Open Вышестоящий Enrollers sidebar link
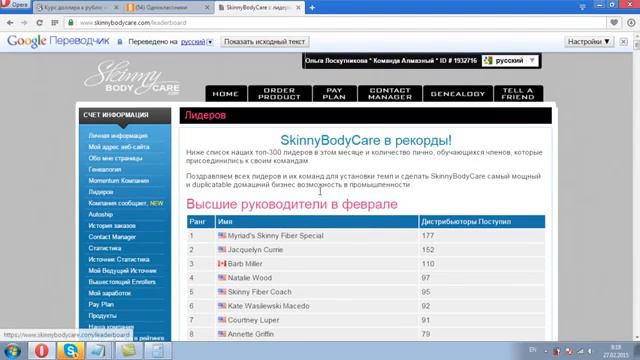 (122, 282)
